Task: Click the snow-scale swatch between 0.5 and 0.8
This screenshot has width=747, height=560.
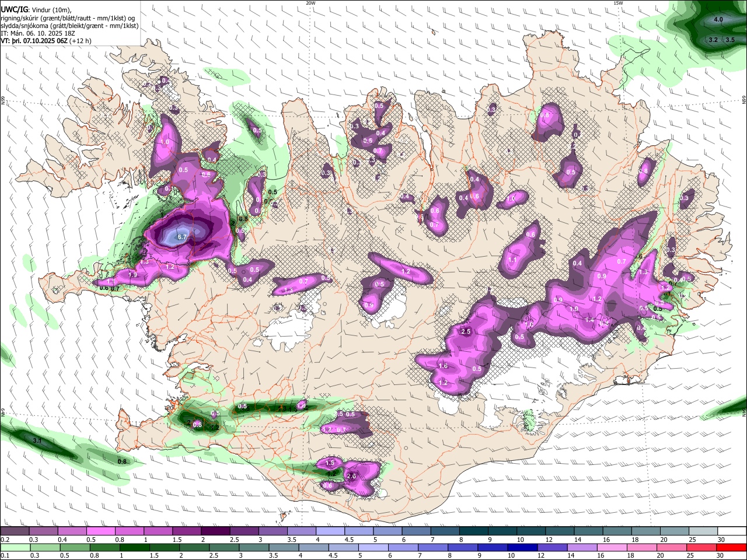Action: pyautogui.click(x=100, y=531)
